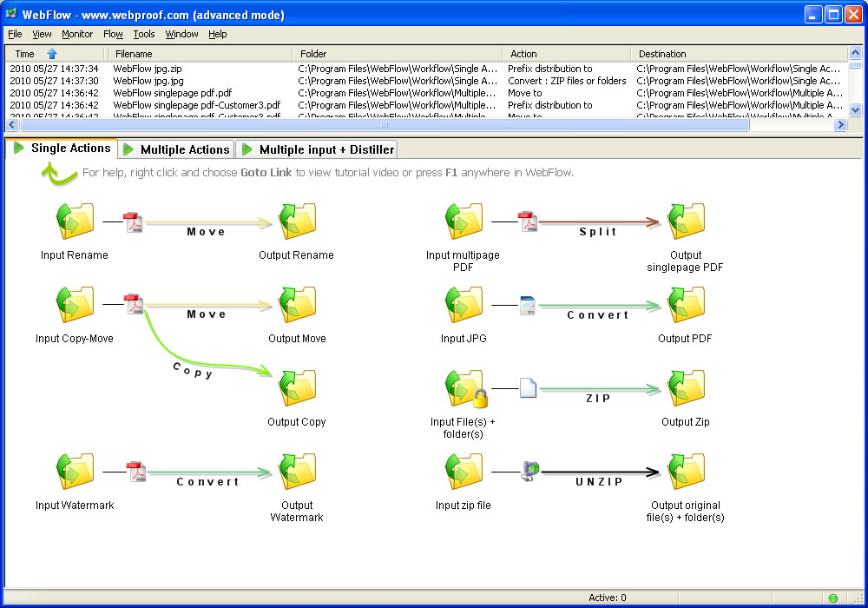Click the green status indicator in the status bar
868x608 pixels.
click(x=832, y=598)
